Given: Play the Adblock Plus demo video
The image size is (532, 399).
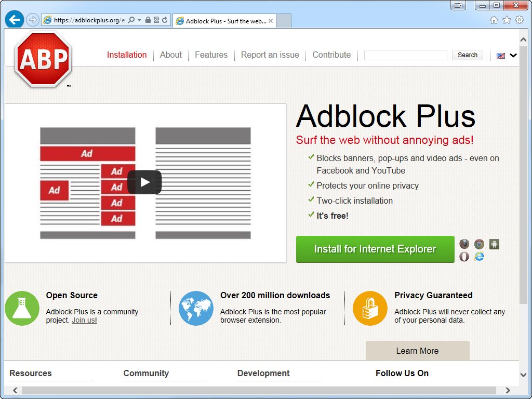Looking at the screenshot, I should [x=144, y=182].
